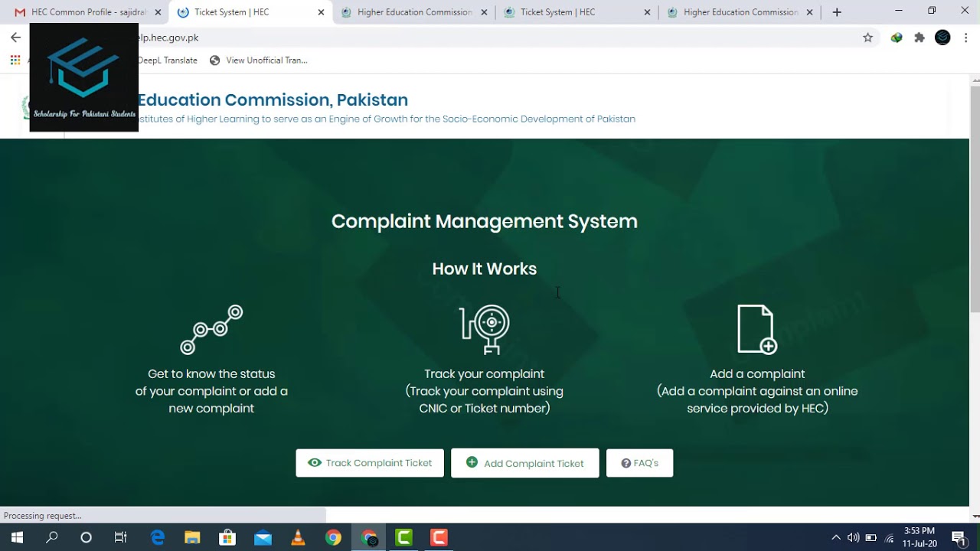Open Wi-Fi network icon in tray
Viewport: 980px width, 551px height.
coord(890,538)
